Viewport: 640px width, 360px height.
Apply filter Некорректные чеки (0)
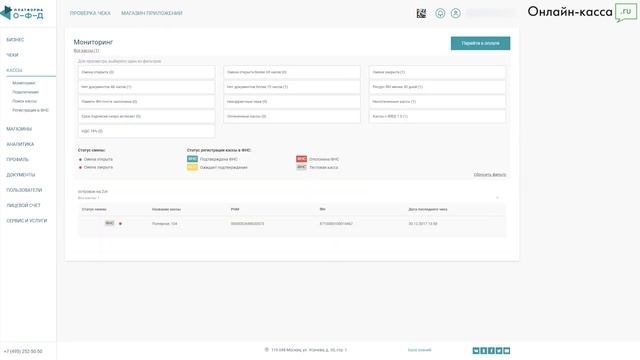click(292, 102)
